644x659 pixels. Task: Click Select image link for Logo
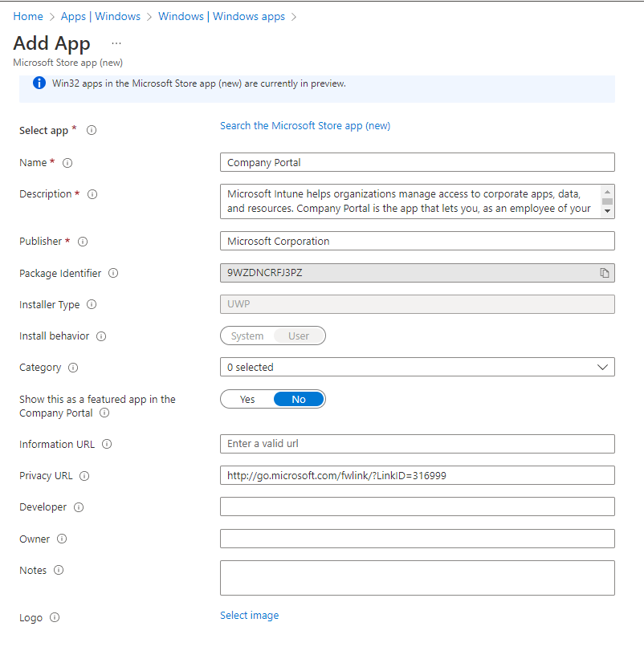250,616
